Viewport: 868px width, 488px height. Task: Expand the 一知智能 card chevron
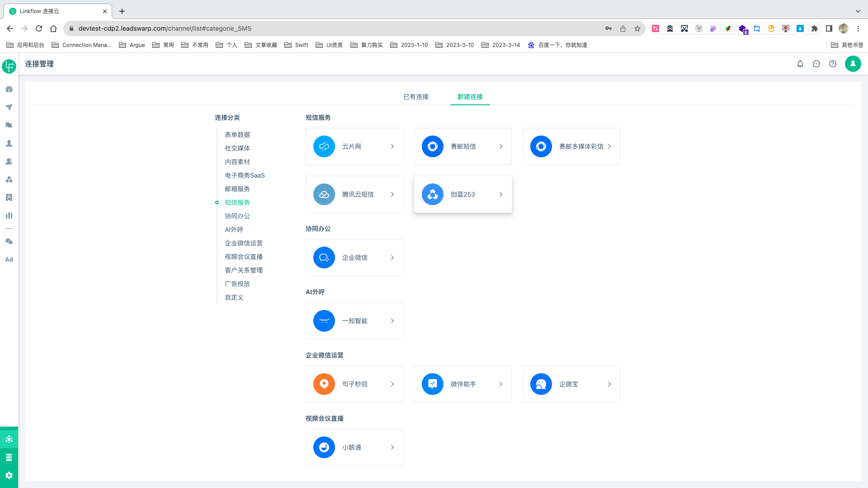click(392, 321)
